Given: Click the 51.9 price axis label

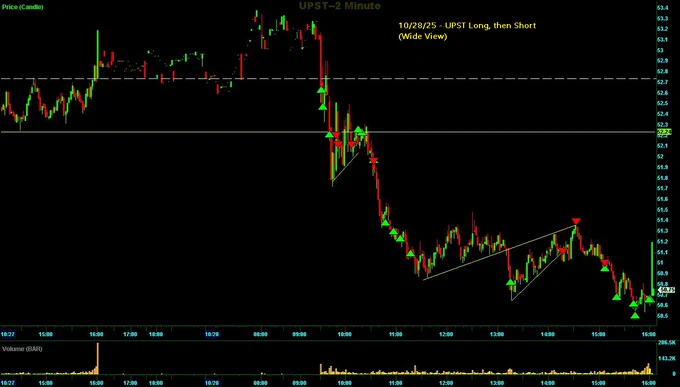Looking at the screenshot, I should click(x=662, y=167).
